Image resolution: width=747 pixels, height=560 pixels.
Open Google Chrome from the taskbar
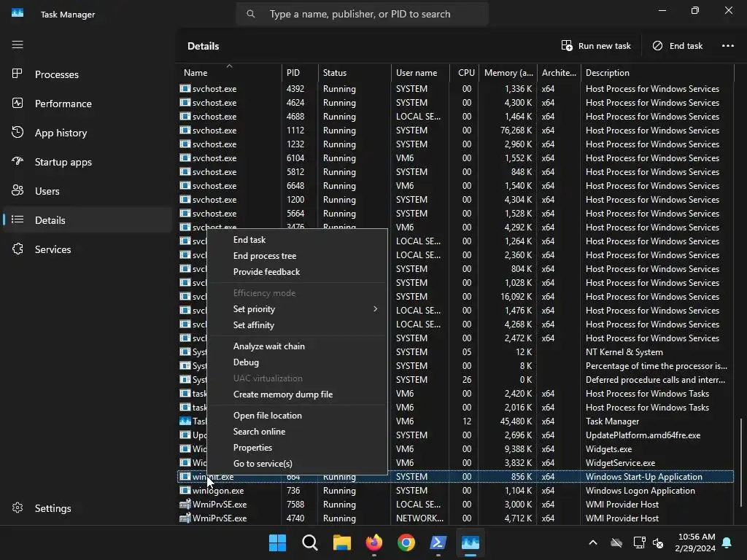tap(406, 542)
